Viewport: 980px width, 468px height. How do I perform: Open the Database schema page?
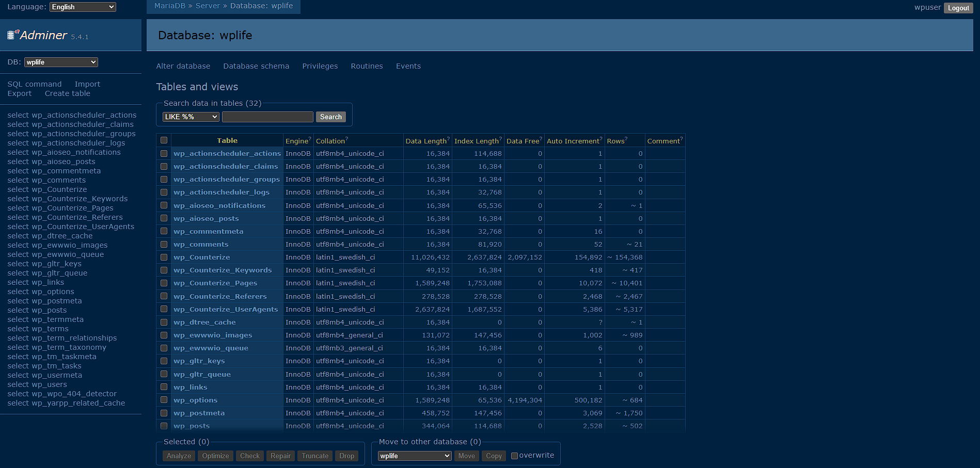click(256, 66)
